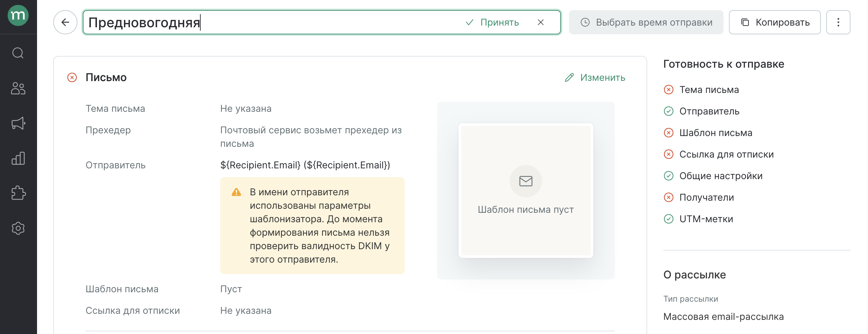Open the three-dot more options menu
Viewport: 868px width, 334px height.
(838, 22)
